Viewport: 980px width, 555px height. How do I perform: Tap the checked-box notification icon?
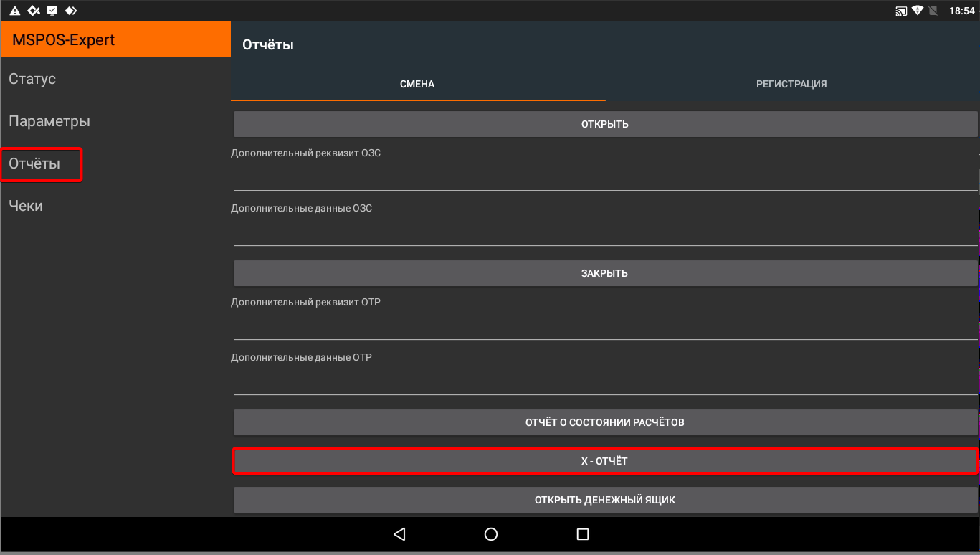pyautogui.click(x=52, y=11)
